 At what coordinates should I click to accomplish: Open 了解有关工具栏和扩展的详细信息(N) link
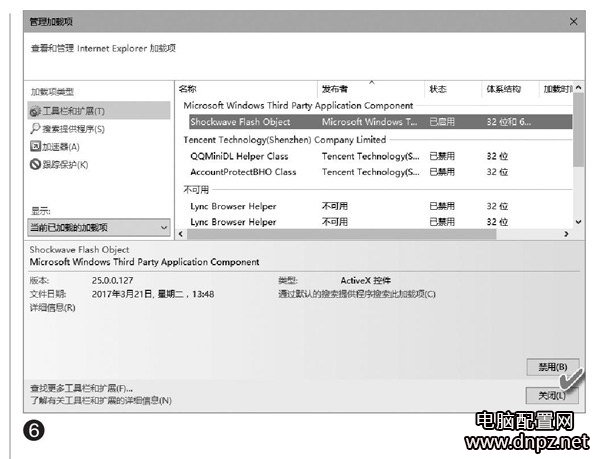(x=101, y=400)
